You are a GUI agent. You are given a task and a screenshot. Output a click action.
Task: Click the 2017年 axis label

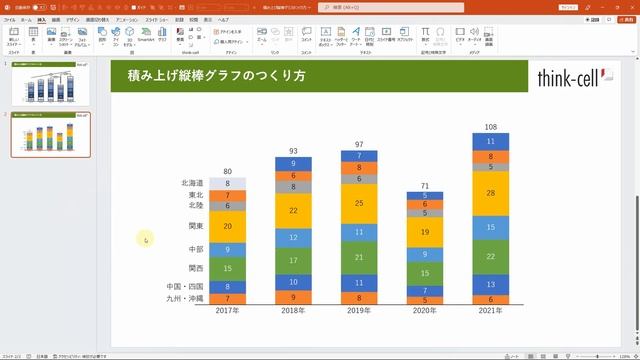(x=227, y=311)
